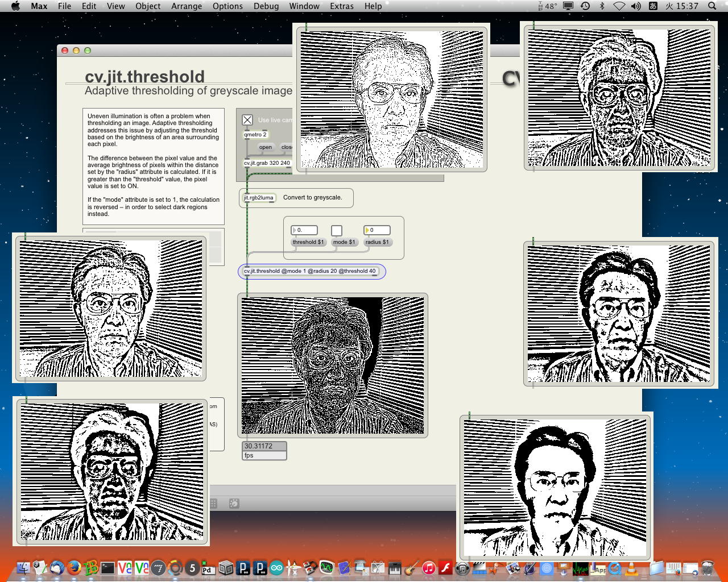Select the qmetro 2 object
Screen dimensions: 728x582
click(x=255, y=135)
